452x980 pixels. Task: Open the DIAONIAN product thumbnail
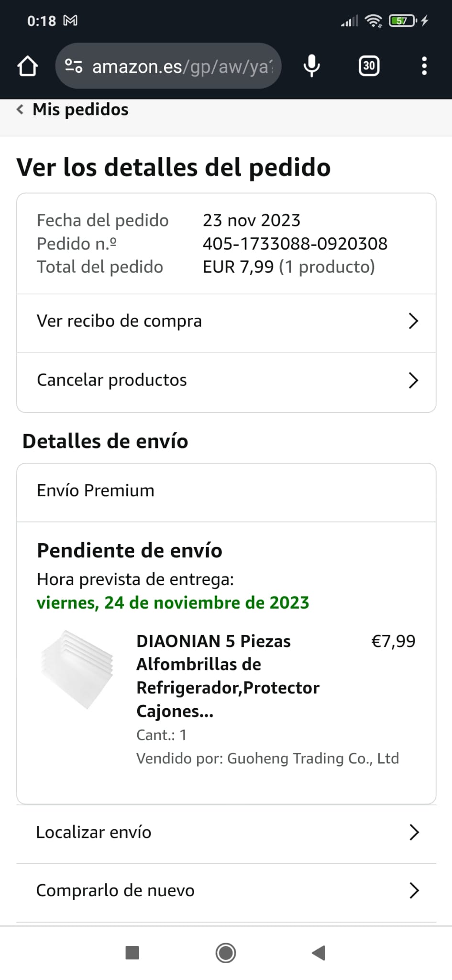77,669
